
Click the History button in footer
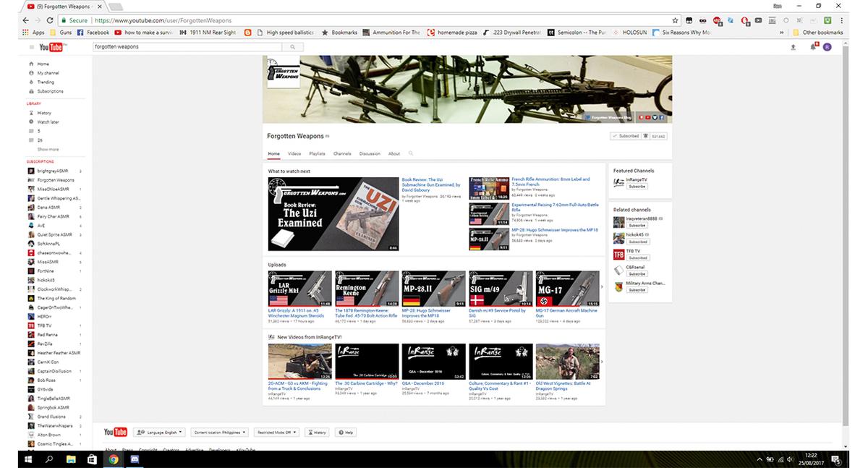(317, 432)
